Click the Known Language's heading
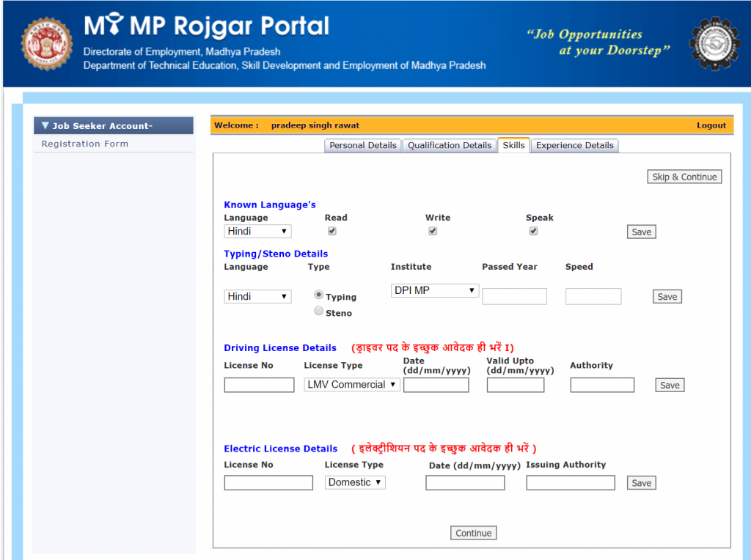 click(270, 205)
